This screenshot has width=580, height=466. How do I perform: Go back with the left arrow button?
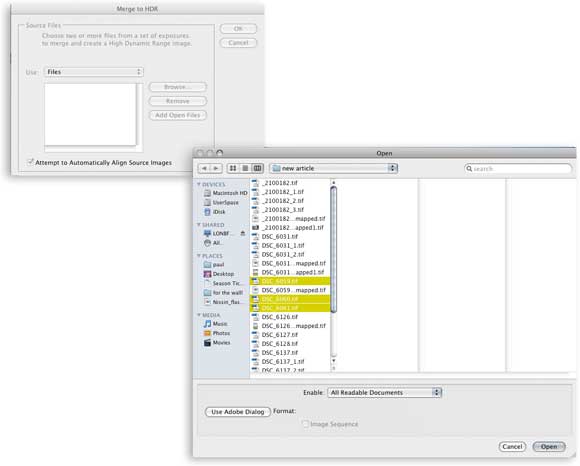pos(204,168)
